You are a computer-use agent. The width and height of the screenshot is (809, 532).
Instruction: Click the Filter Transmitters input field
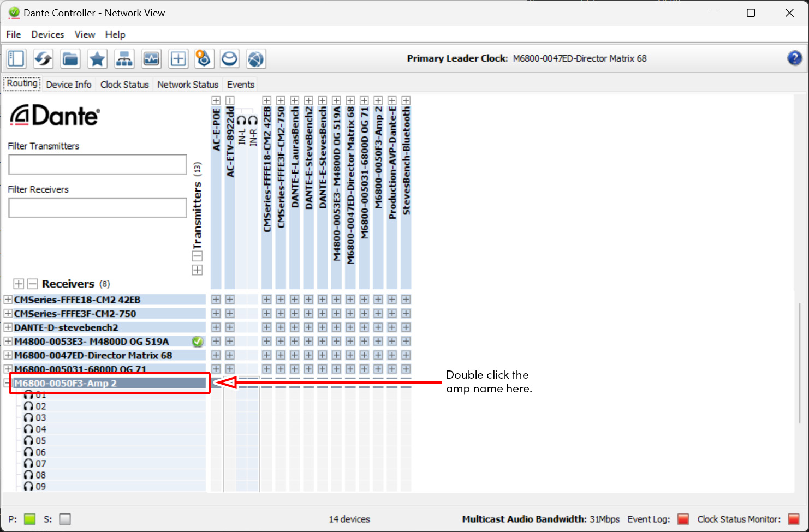[x=98, y=164]
